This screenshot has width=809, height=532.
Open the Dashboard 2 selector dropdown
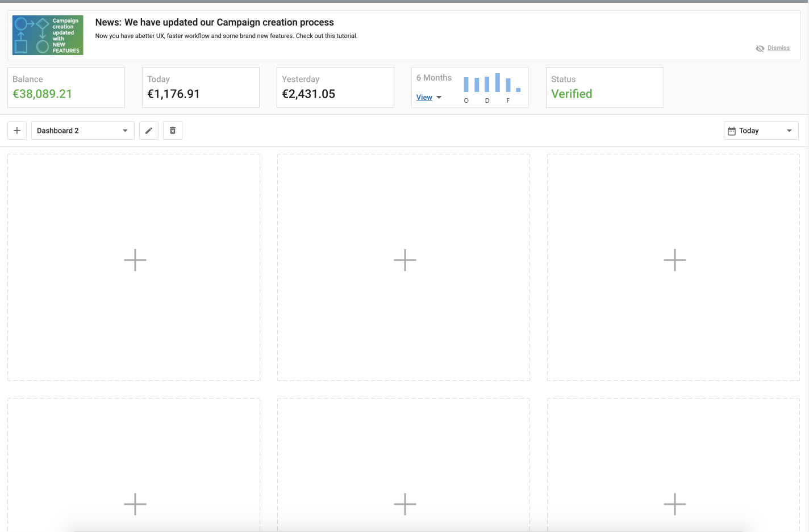point(82,131)
